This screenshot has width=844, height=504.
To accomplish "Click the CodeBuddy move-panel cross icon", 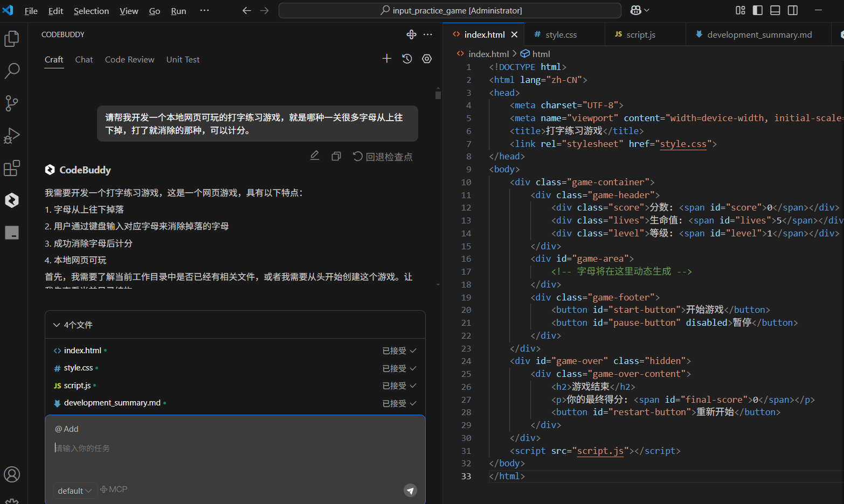I will coord(411,34).
